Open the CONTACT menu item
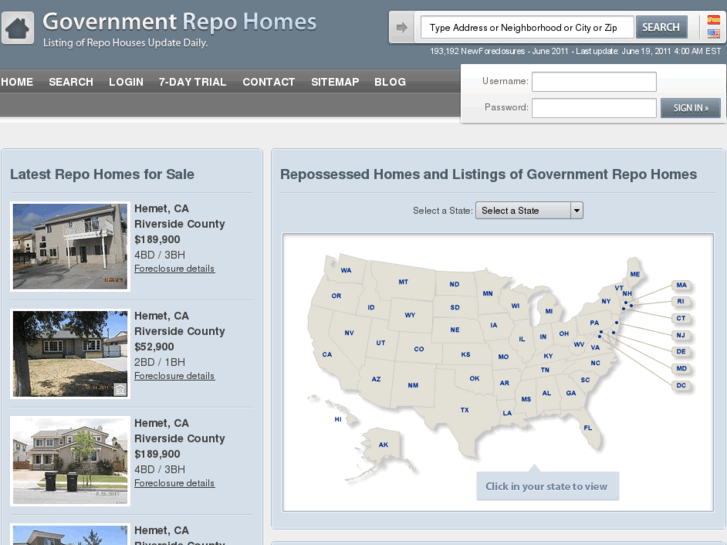Image resolution: width=727 pixels, height=545 pixels. point(269,82)
